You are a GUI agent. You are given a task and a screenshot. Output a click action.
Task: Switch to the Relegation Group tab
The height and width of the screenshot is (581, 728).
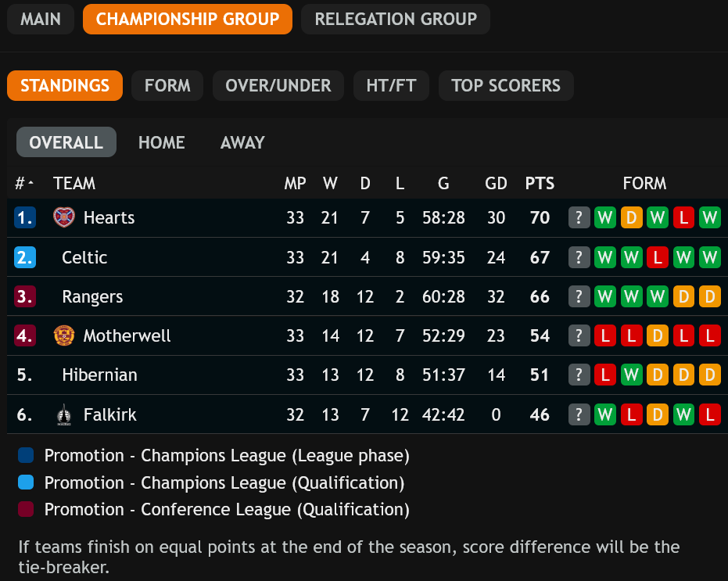click(396, 20)
